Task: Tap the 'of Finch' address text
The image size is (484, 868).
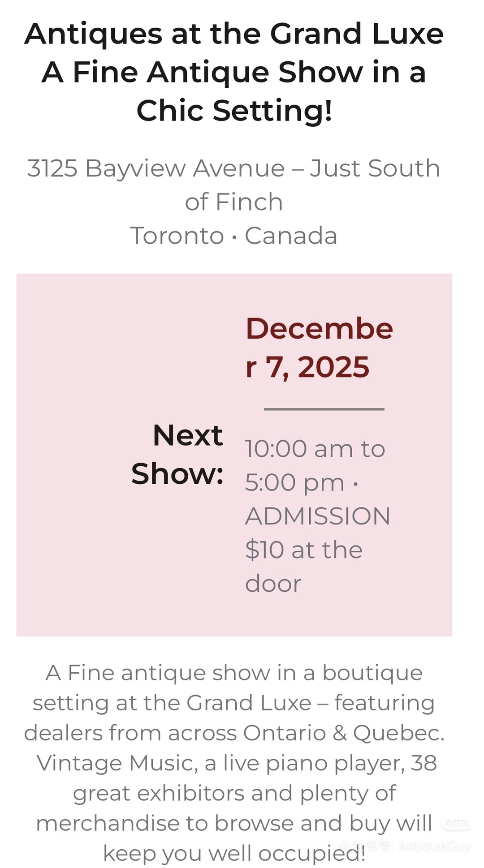Action: [234, 202]
